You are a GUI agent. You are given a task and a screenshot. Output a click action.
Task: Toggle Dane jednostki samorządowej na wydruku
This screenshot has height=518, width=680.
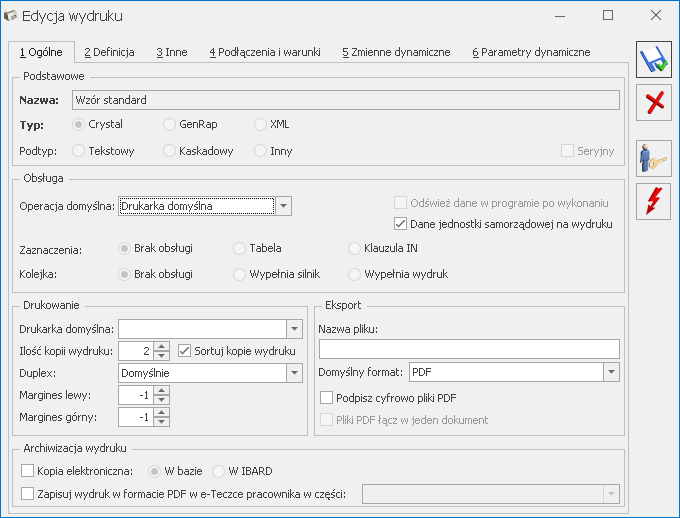pos(402,224)
